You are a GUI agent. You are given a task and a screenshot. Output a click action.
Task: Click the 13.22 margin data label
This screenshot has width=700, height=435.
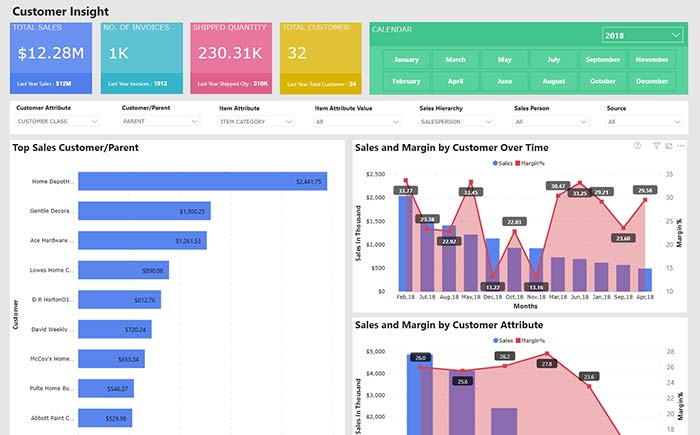pos(493,287)
